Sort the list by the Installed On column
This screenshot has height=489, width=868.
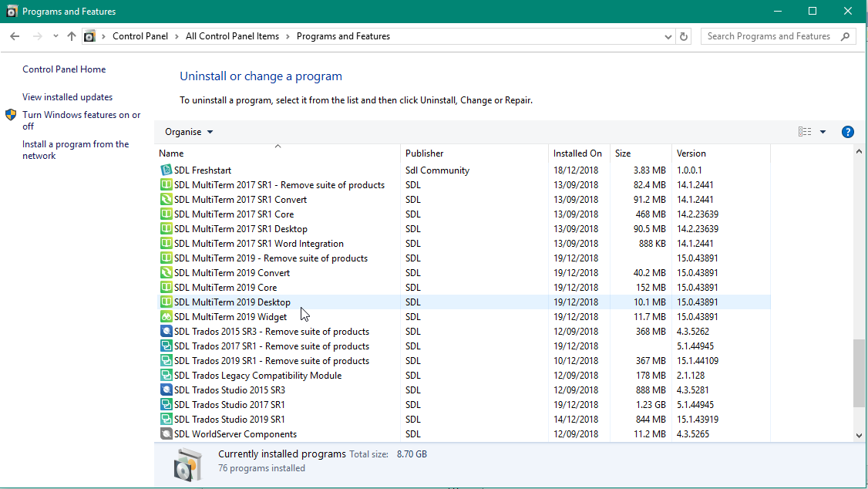(x=578, y=153)
